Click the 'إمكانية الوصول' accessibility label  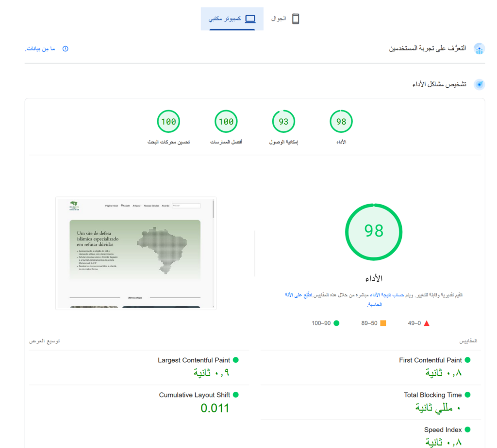coord(283,142)
